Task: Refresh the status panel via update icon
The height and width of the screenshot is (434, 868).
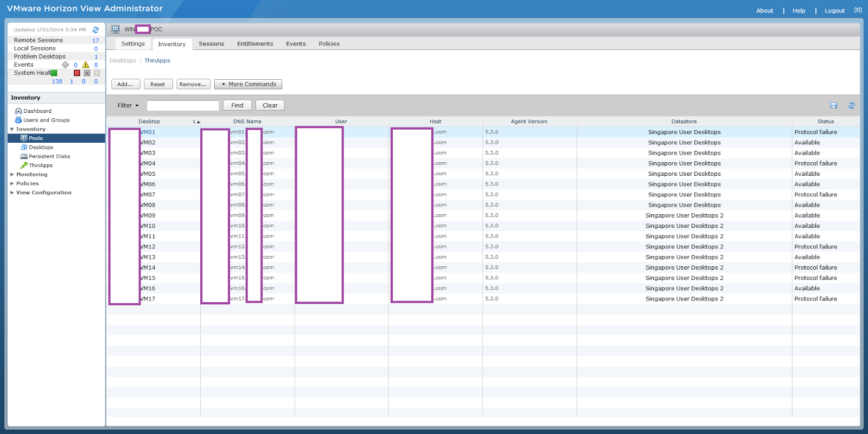Action: [x=95, y=30]
